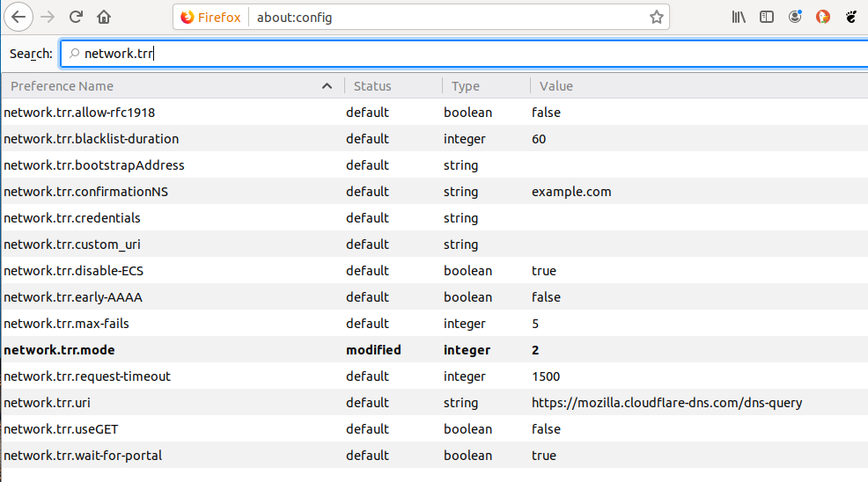Click the GNOME Shell integration footprint icon

(x=851, y=17)
